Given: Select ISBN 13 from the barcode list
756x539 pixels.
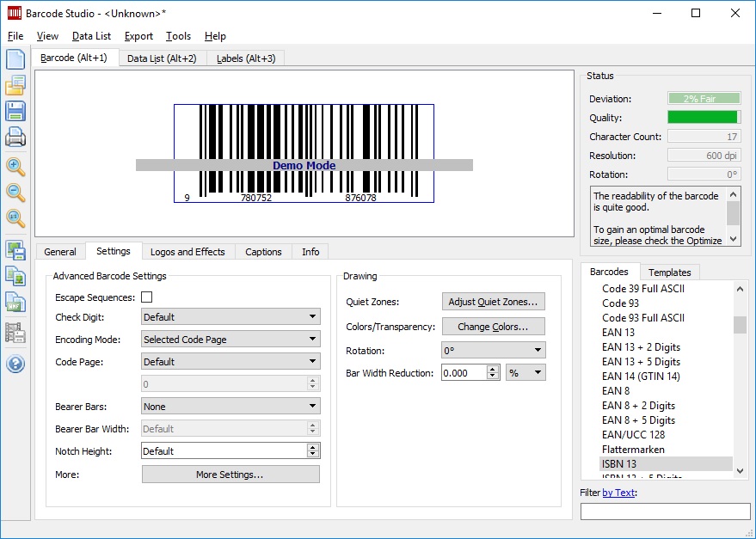Looking at the screenshot, I should tap(619, 463).
